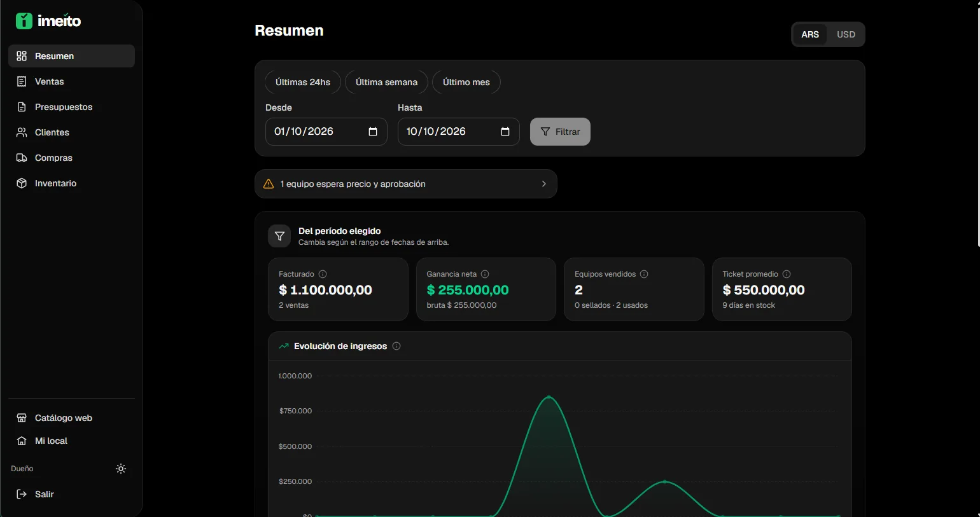This screenshot has width=980, height=517.
Task: Click the $ 1.100.000,00 Facturado value
Action: click(x=325, y=290)
